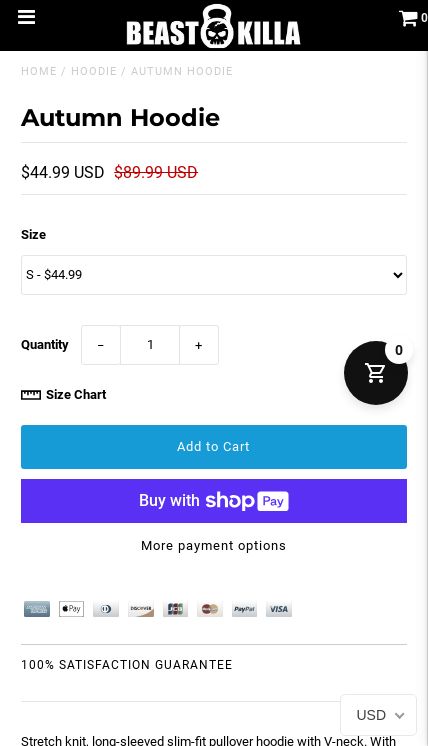
Task: Click the American Express payment icon
Action: (x=37, y=609)
